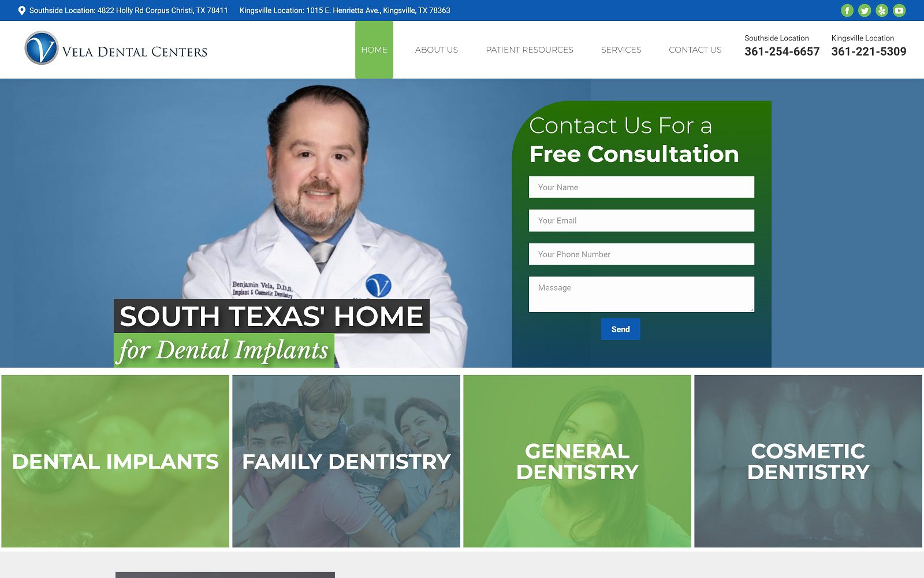The image size is (924, 578).
Task: Click Kingsville Location label above phone
Action: click(x=863, y=38)
